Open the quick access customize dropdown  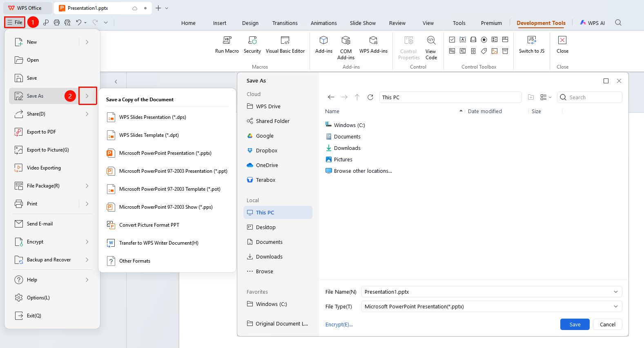coord(106,22)
